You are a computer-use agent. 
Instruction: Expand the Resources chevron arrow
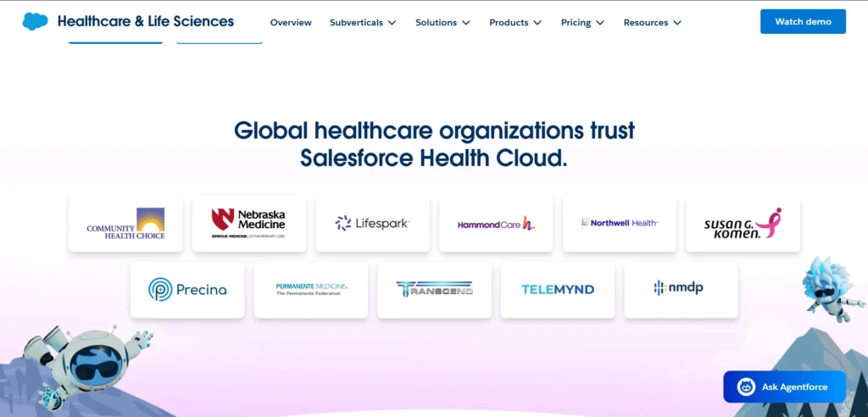click(677, 23)
